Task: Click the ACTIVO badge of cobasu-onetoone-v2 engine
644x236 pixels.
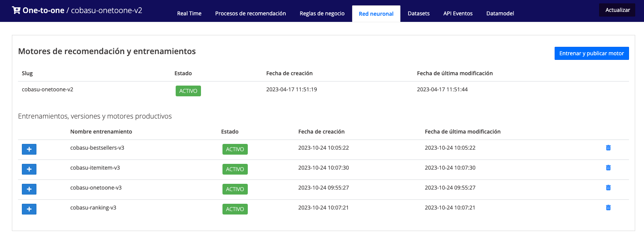Action: pyautogui.click(x=188, y=91)
